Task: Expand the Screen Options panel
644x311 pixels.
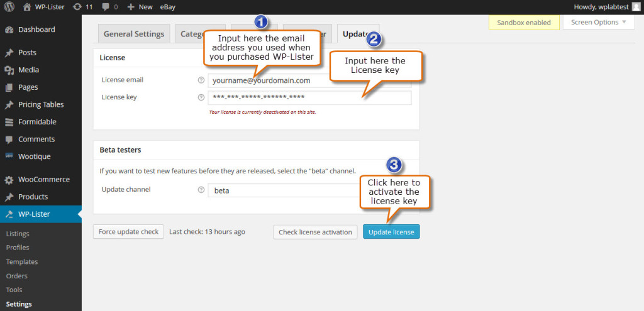Action: pos(599,22)
